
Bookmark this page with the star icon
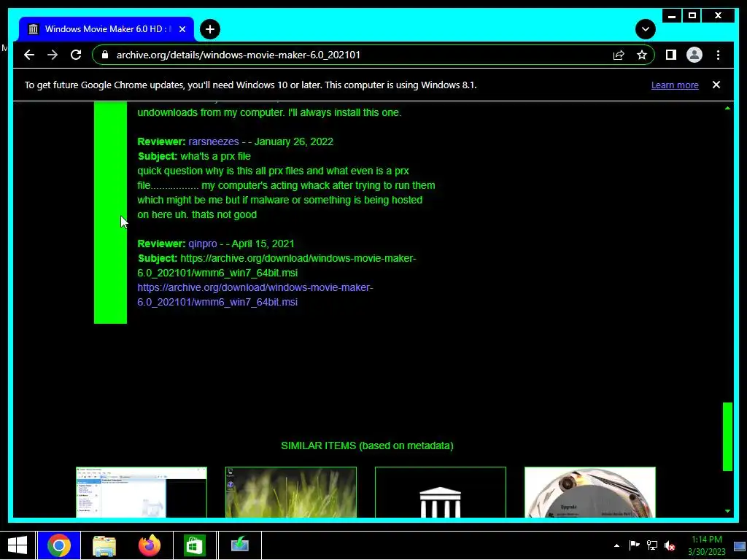642,55
